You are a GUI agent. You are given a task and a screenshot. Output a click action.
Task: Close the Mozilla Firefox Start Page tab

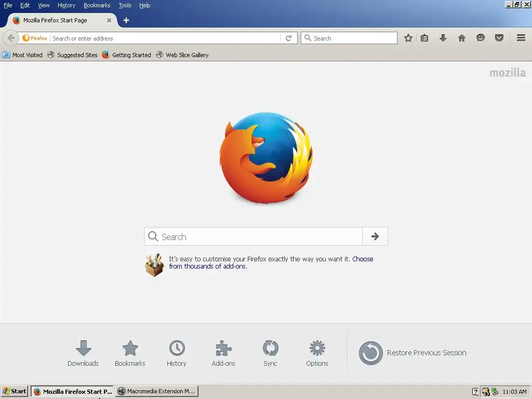109,20
